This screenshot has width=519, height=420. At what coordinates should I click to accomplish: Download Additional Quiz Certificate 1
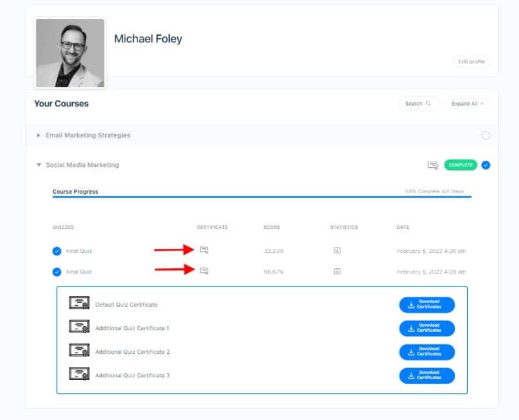427,328
